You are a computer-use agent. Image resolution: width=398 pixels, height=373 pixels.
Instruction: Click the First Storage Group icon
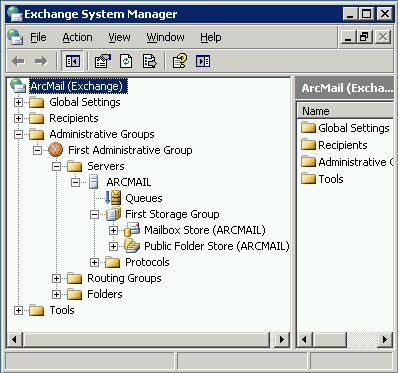coord(113,214)
